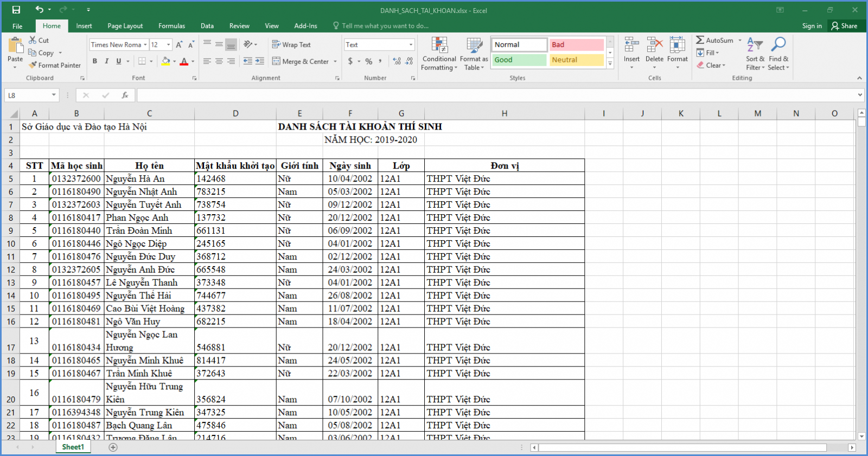This screenshot has height=456, width=868.
Task: Add a new sheet with plus icon
Action: tap(113, 447)
